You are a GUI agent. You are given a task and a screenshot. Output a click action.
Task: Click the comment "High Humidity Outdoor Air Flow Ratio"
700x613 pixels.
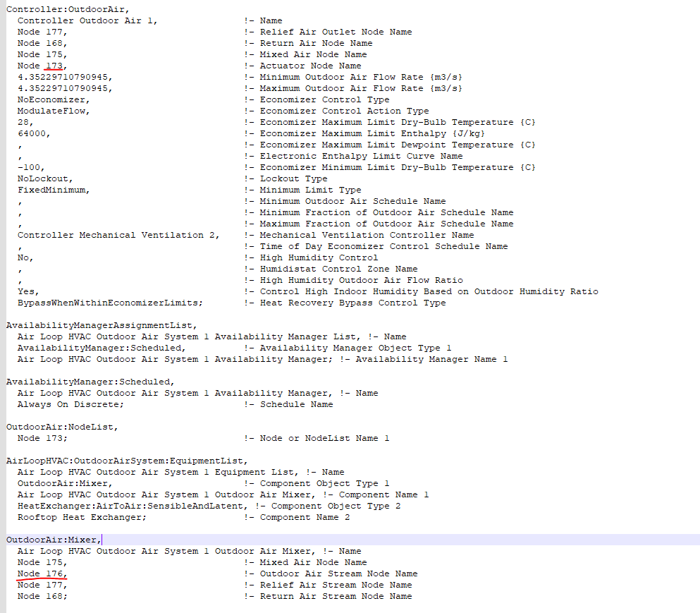[x=361, y=280]
